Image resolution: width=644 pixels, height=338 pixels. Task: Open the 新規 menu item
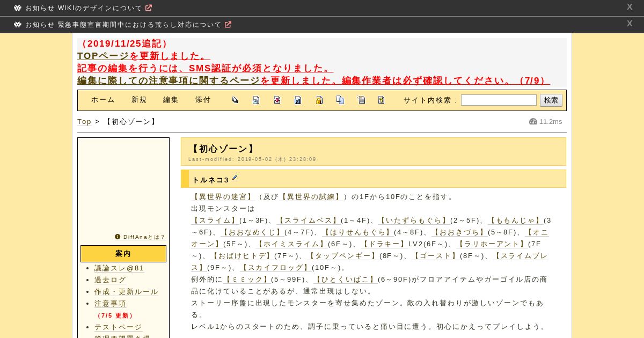pos(140,100)
